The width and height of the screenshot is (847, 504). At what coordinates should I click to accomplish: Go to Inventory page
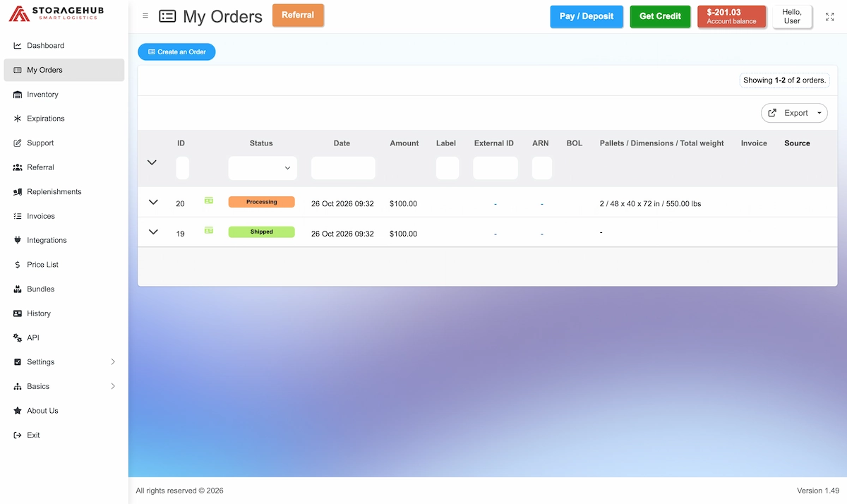(x=64, y=95)
